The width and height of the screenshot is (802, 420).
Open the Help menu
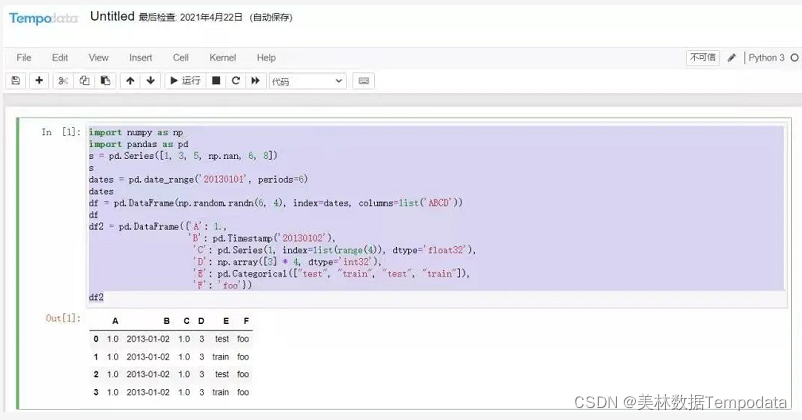click(266, 58)
